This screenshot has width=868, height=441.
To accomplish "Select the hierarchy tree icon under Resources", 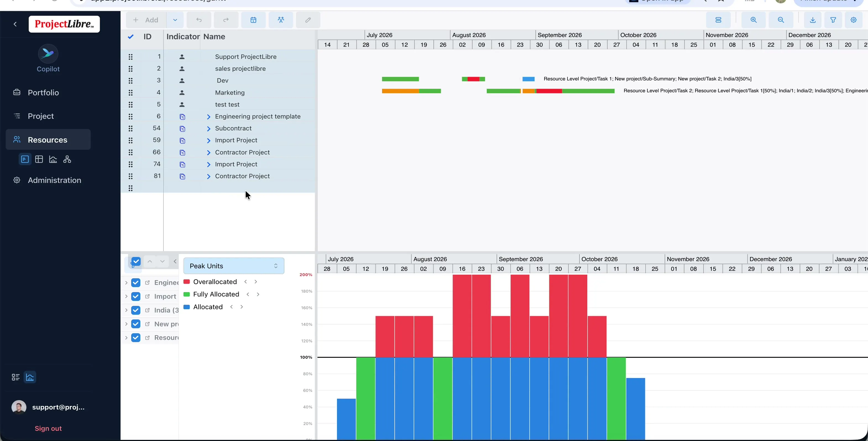I will [67, 159].
